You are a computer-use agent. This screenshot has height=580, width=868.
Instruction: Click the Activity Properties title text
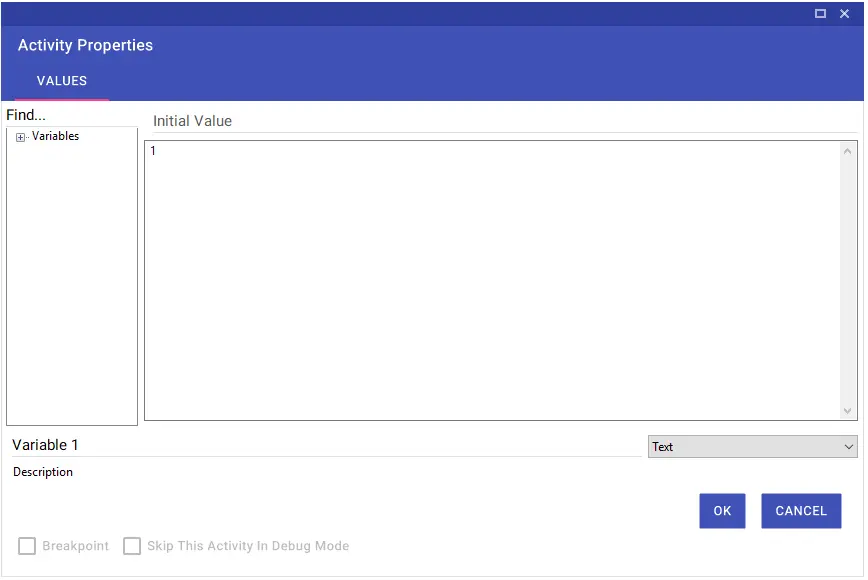85,45
